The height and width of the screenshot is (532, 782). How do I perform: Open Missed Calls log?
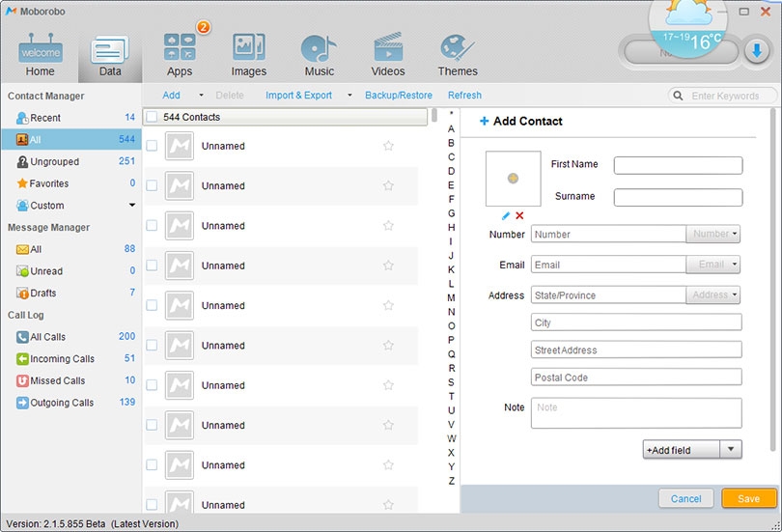pyautogui.click(x=71, y=381)
